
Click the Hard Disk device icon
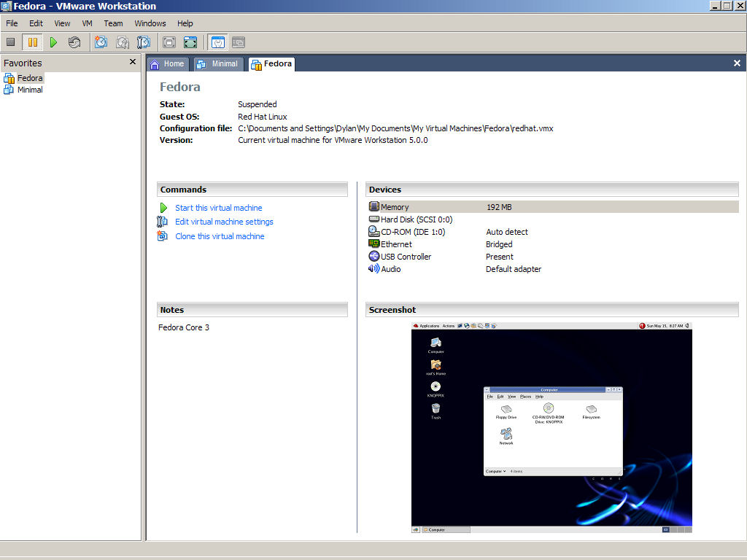pyautogui.click(x=374, y=219)
